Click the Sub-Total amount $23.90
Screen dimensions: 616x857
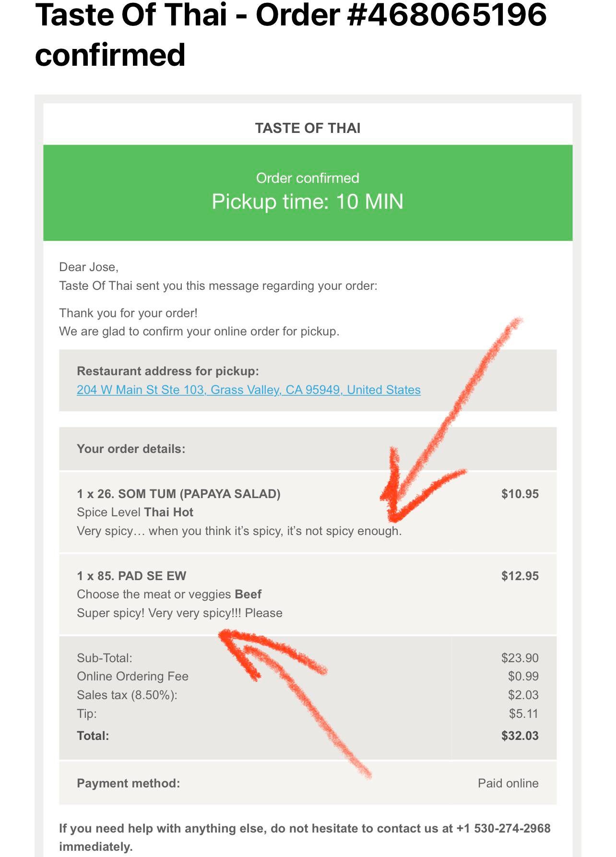coord(520,658)
